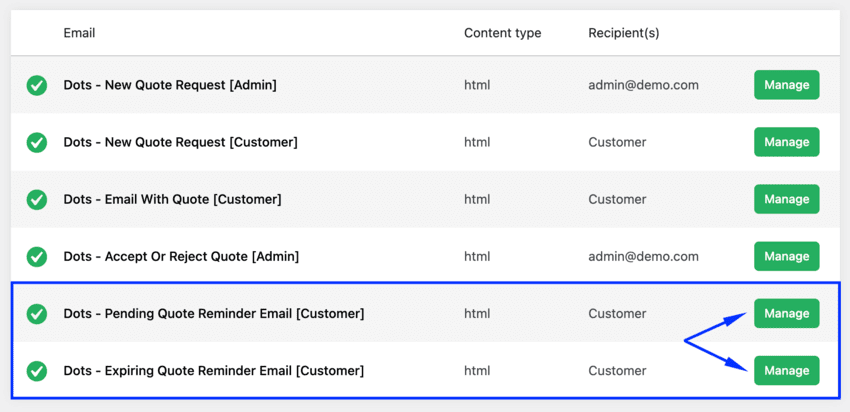Click html content type in Email With Quote row
Image resolution: width=850 pixels, height=412 pixels.
tap(477, 199)
